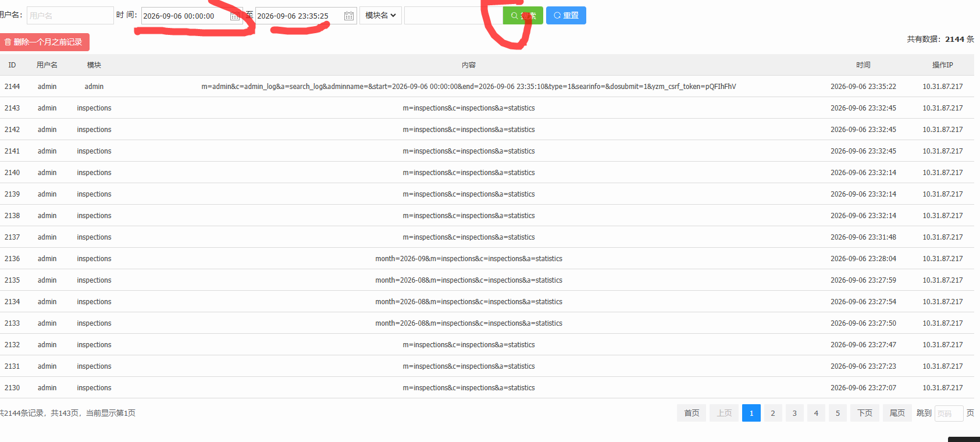Click the 用户名 column header

[x=47, y=65]
